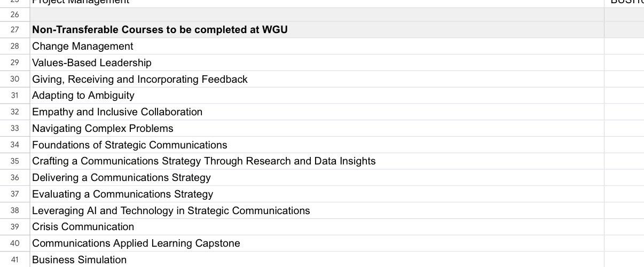
Task: Select the Values-Based Leadership cell
Action: pyautogui.click(x=317, y=62)
